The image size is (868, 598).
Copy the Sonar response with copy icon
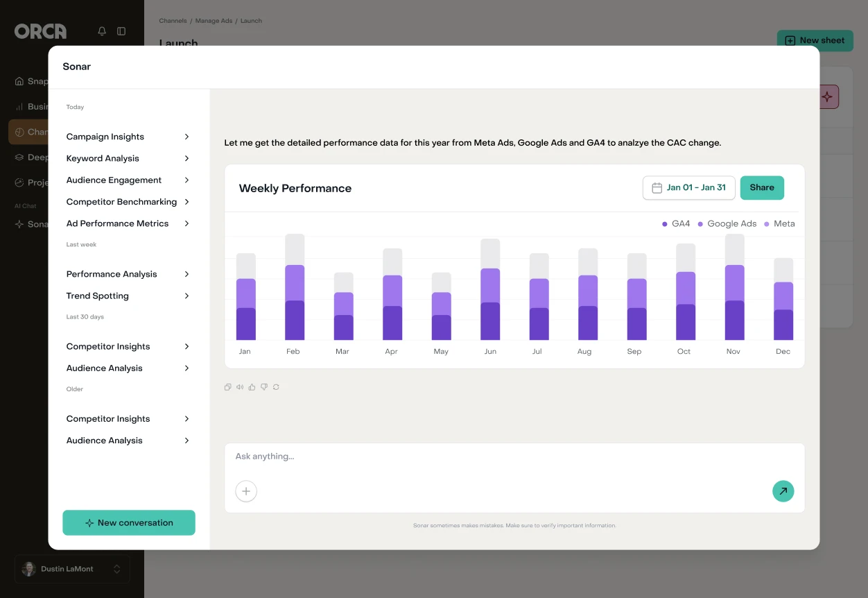click(227, 387)
